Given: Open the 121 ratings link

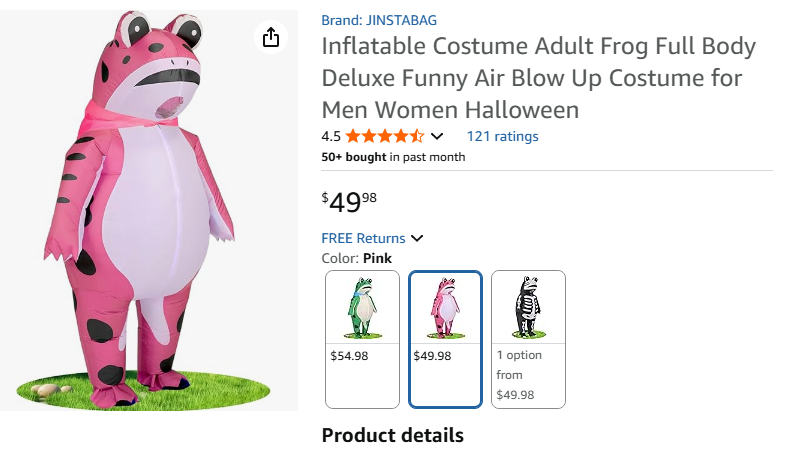Looking at the screenshot, I should 502,136.
